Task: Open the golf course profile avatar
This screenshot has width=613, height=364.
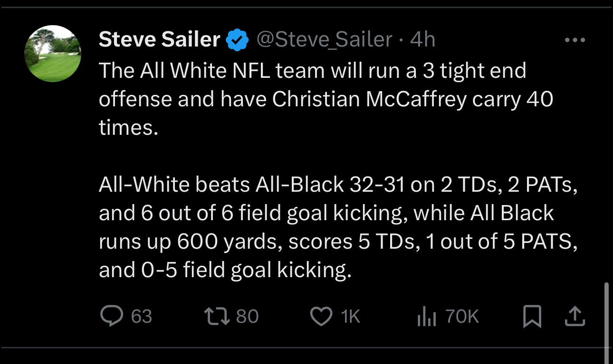Action: point(53,54)
